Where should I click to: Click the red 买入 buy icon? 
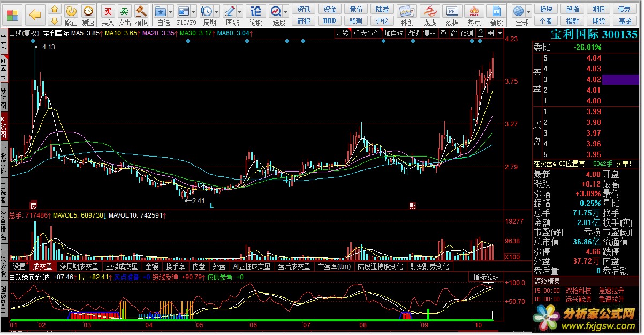[108, 11]
